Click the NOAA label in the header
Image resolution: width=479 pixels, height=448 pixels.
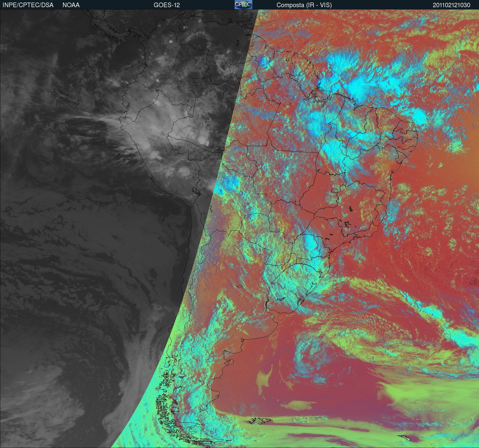coord(71,5)
